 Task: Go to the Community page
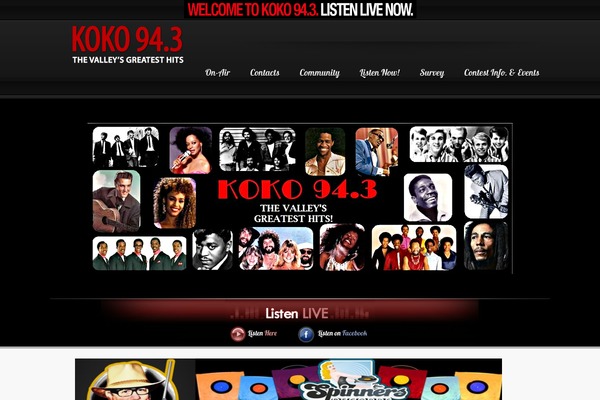tap(320, 73)
